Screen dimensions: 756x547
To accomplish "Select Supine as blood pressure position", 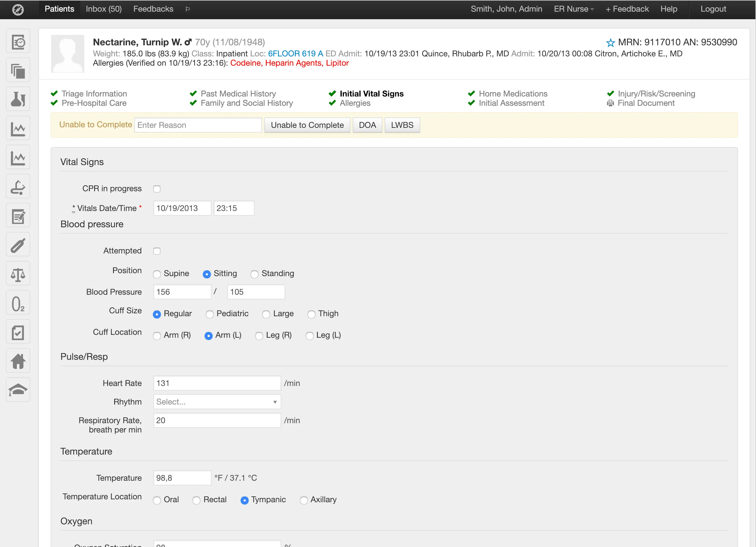I will (x=157, y=274).
